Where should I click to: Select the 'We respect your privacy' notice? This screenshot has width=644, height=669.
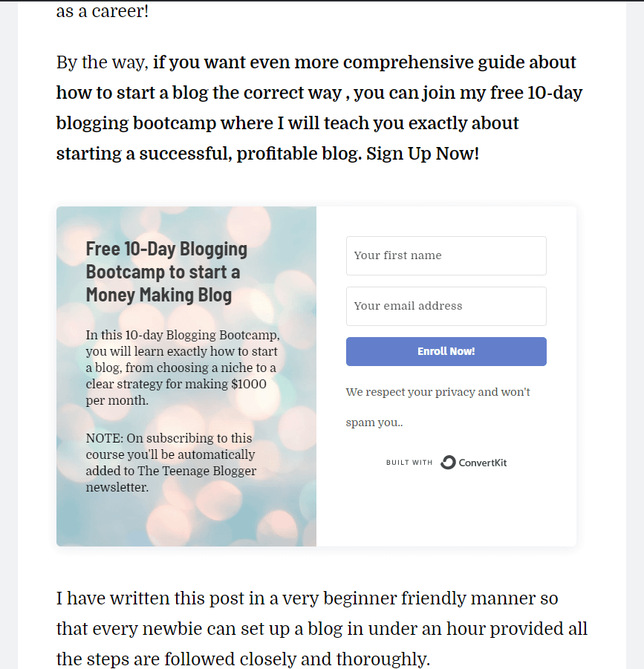coord(438,407)
